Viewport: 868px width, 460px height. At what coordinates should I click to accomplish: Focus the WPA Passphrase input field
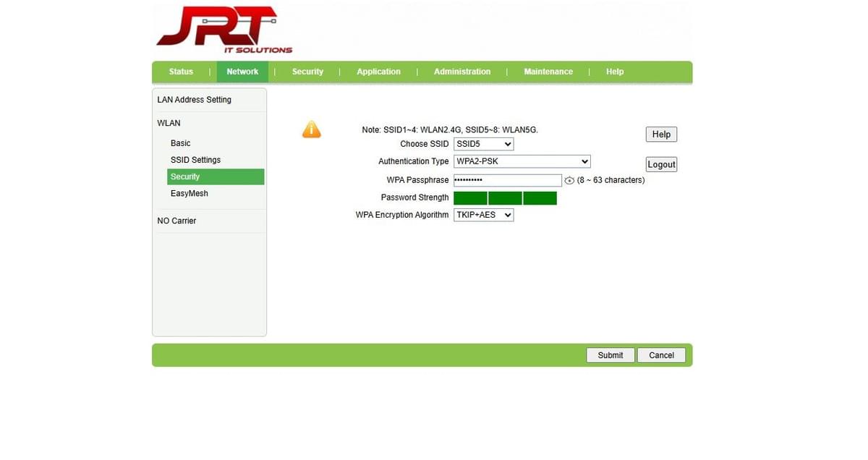(508, 180)
